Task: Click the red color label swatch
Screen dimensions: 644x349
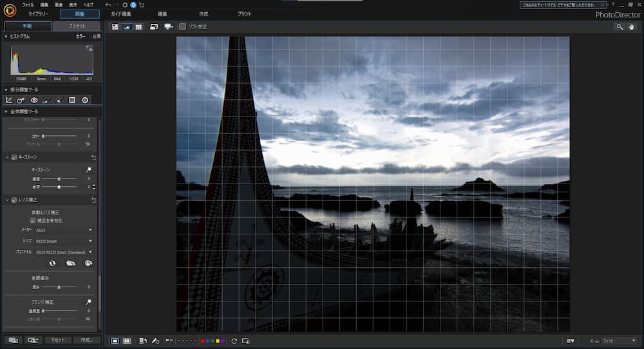Action: coord(202,341)
